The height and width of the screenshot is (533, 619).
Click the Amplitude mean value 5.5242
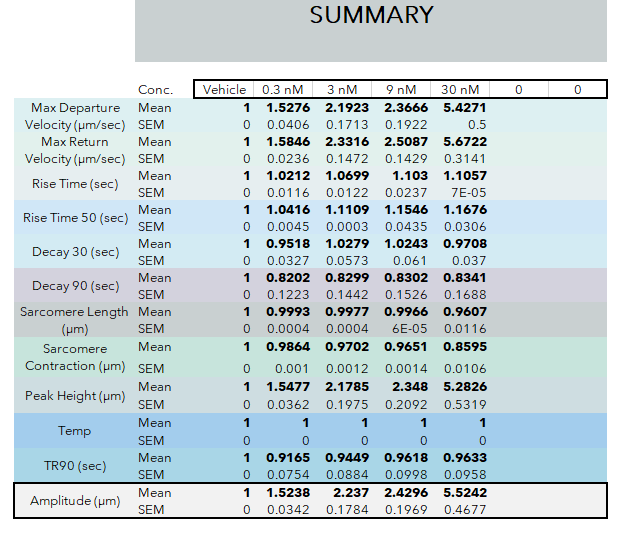465,493
